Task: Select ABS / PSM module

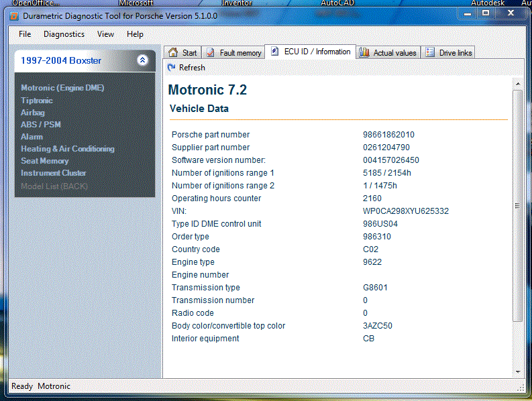Action: (x=40, y=125)
